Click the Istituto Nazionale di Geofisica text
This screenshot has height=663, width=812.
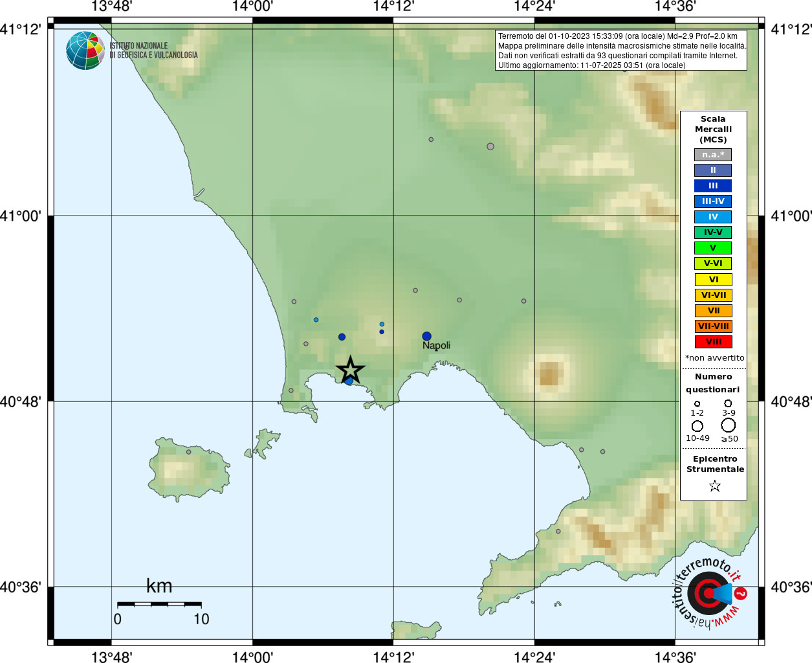(153, 51)
